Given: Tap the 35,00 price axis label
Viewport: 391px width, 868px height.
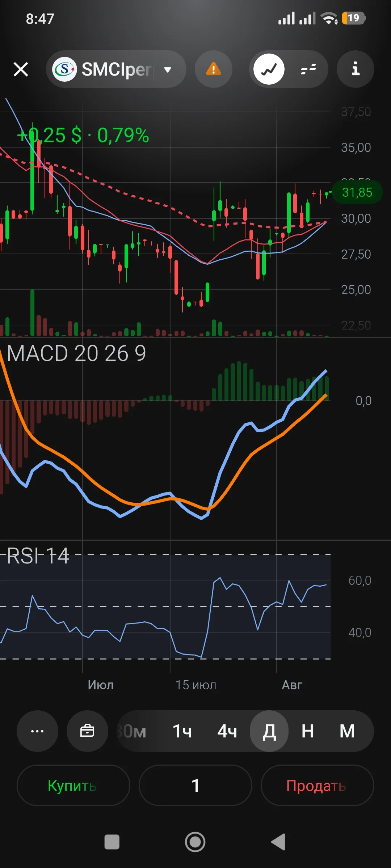Looking at the screenshot, I should 356,147.
